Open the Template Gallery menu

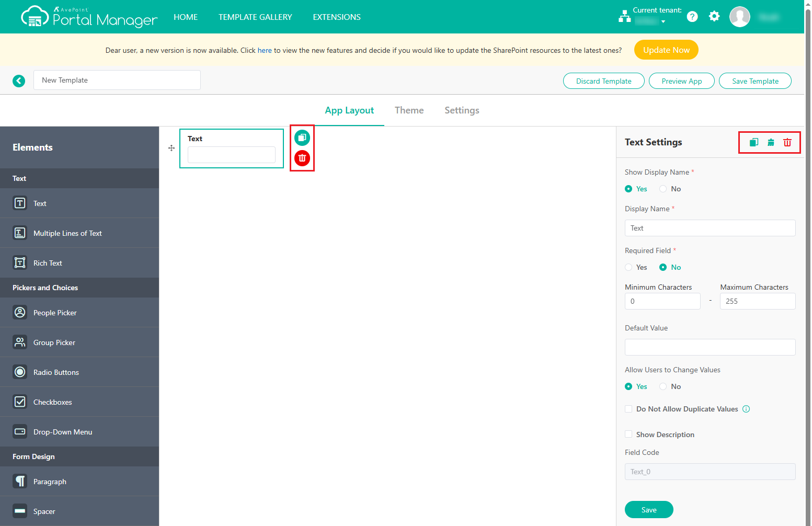pos(255,17)
